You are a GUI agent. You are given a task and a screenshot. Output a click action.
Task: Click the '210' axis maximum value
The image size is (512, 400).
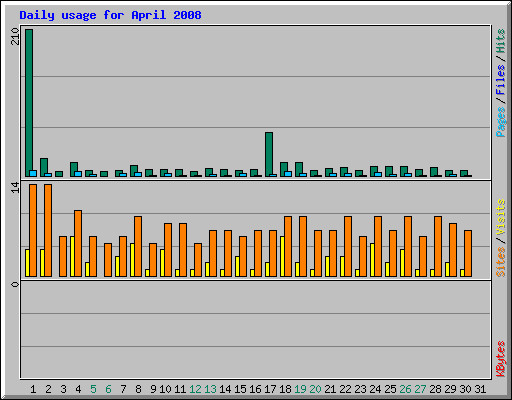click(15, 36)
